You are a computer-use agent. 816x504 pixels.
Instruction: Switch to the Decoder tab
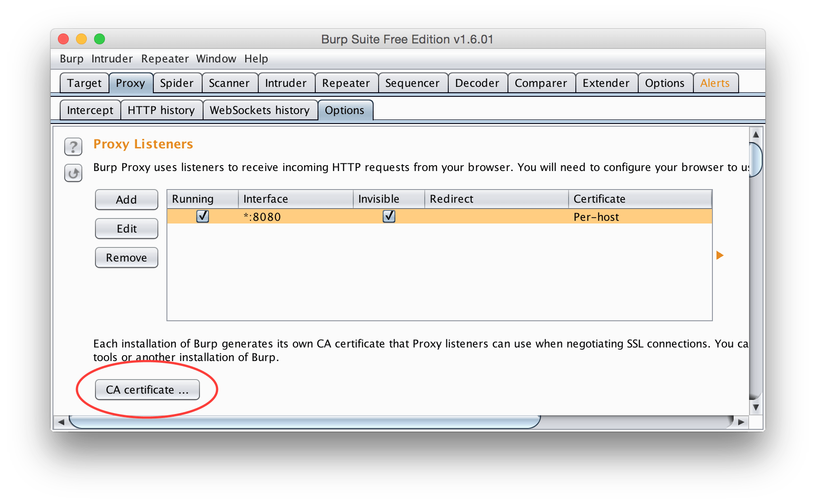point(477,83)
